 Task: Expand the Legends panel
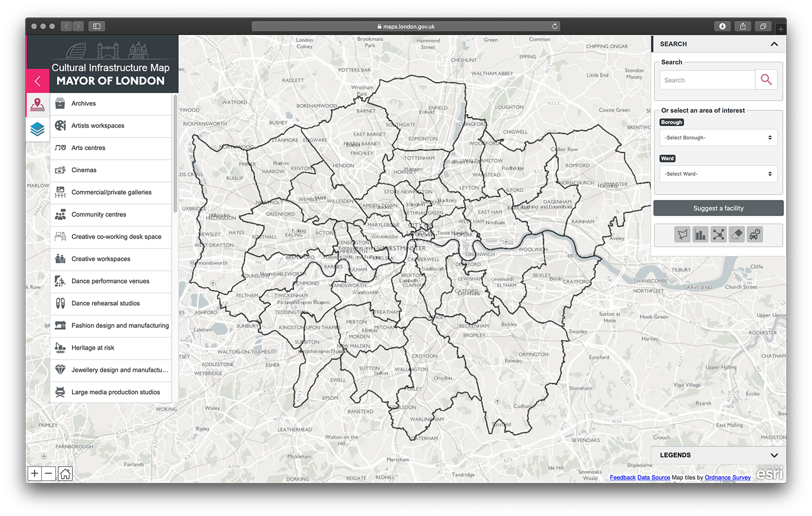tap(718, 455)
